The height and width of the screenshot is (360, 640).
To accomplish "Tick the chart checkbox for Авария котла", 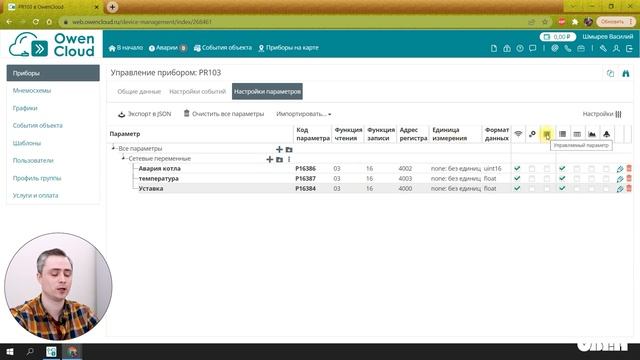I will coord(591,169).
